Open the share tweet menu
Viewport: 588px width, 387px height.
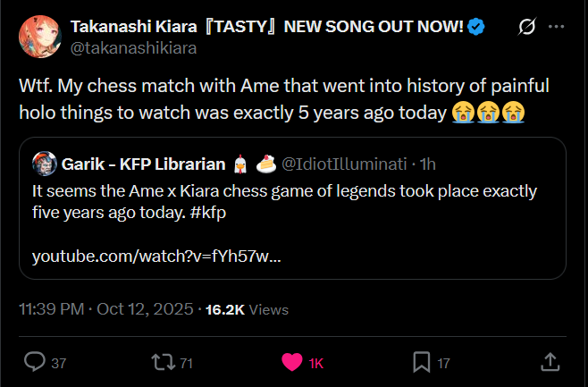click(x=550, y=362)
